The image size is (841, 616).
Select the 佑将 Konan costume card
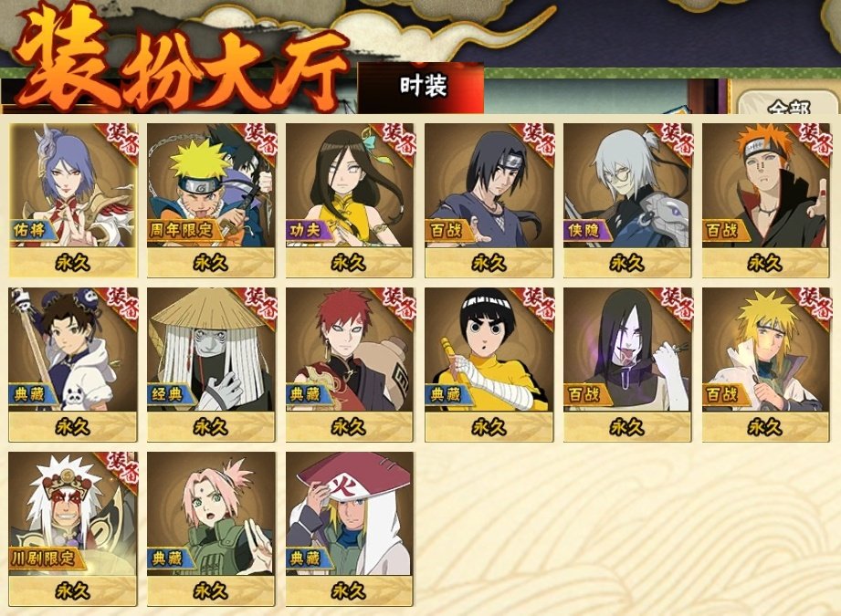coord(73,201)
